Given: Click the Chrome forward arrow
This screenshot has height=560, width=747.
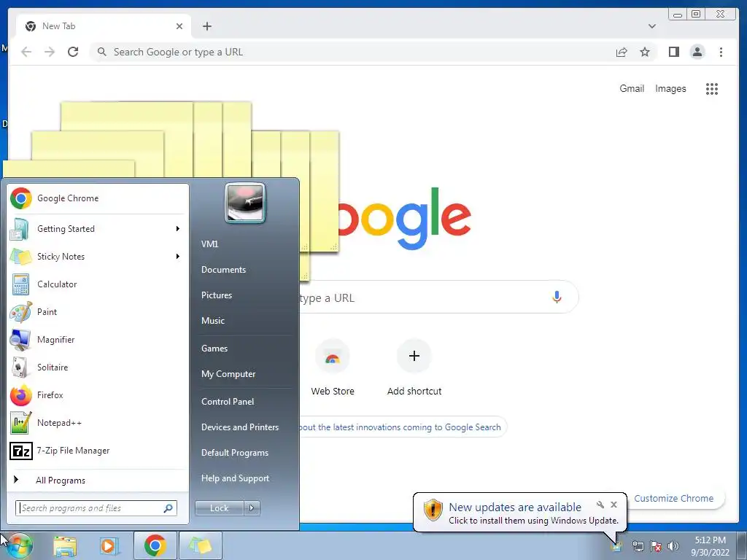Looking at the screenshot, I should click(x=50, y=52).
